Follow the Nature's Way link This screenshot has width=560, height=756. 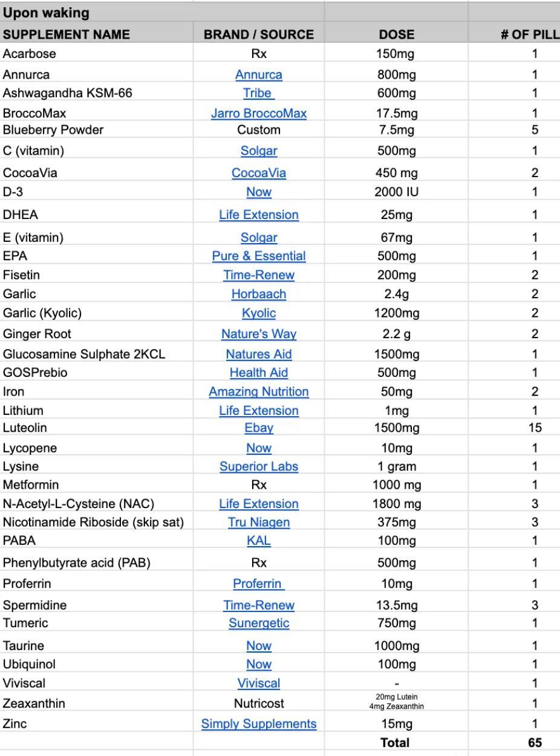click(258, 334)
